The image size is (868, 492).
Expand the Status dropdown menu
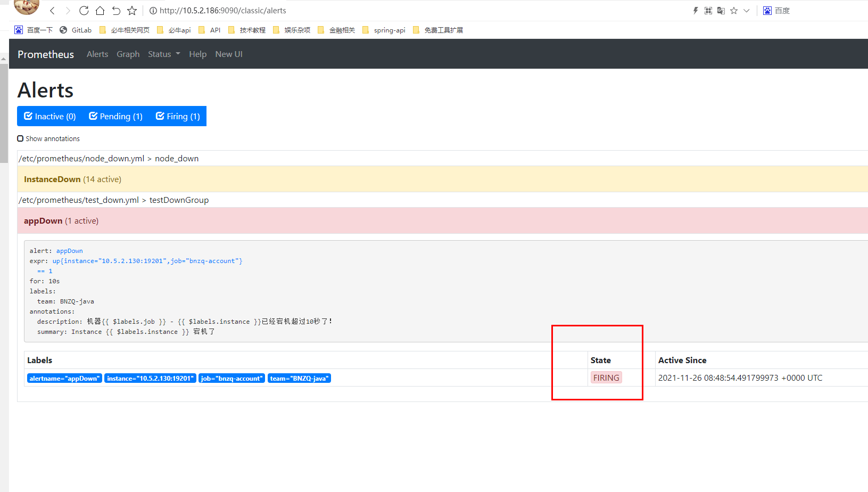click(x=164, y=54)
